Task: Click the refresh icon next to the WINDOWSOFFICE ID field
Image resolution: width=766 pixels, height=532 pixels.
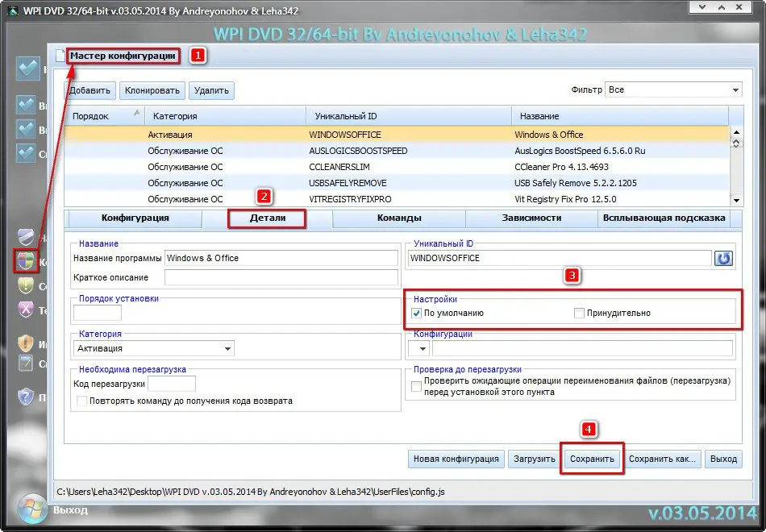Action: pyautogui.click(x=723, y=258)
